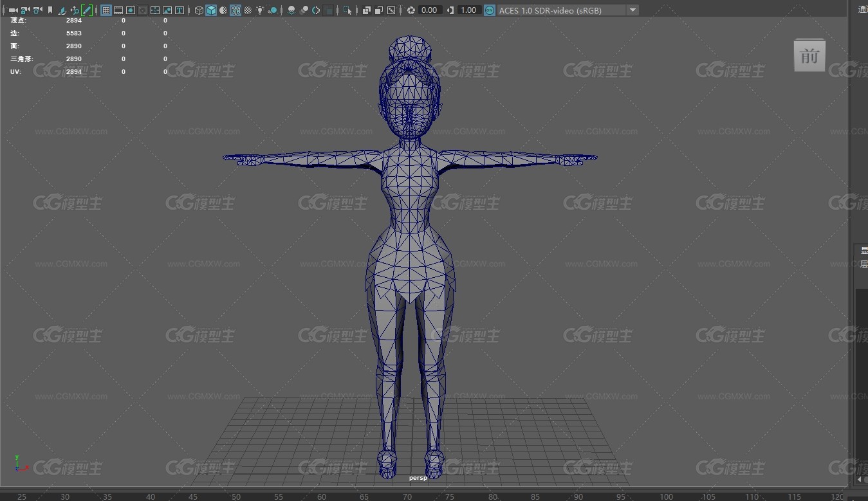
Task: Click the camera Bookmarks icon
Action: coord(50,10)
